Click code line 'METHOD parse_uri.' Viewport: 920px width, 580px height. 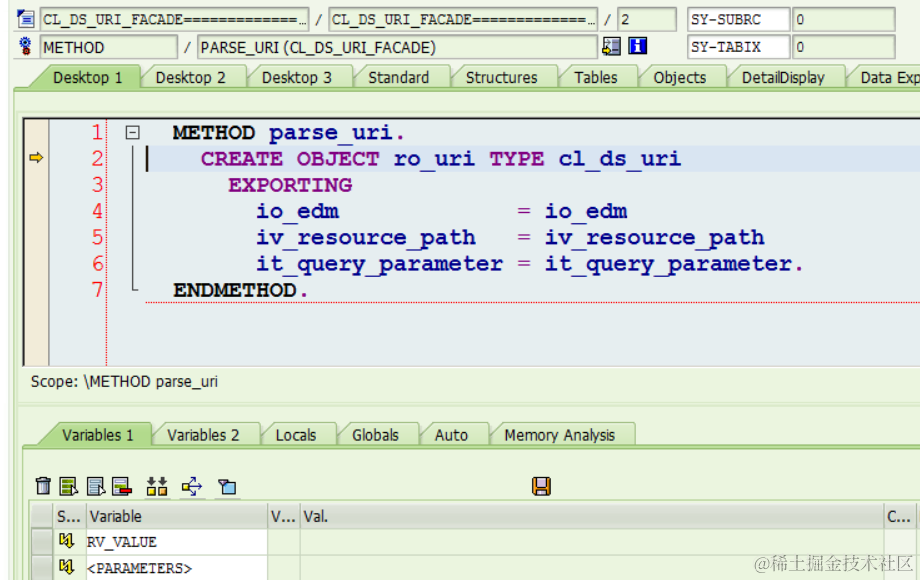288,133
